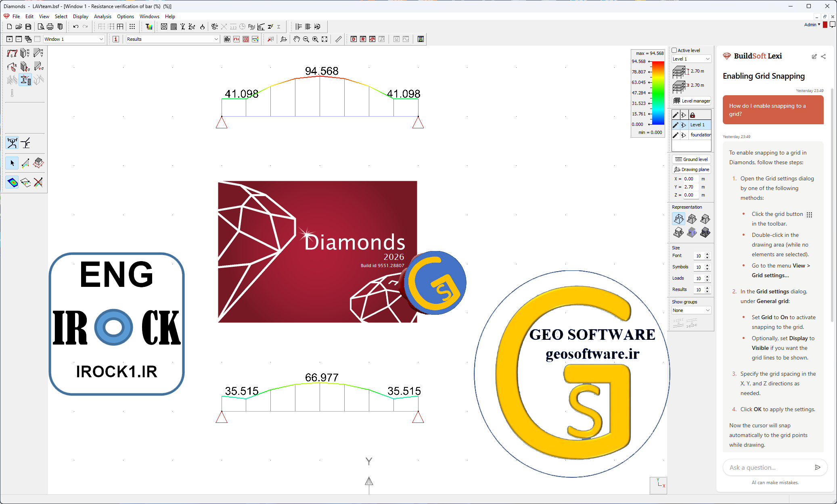Open print preview icon
Image resolution: width=837 pixels, height=504 pixels.
coord(41,27)
